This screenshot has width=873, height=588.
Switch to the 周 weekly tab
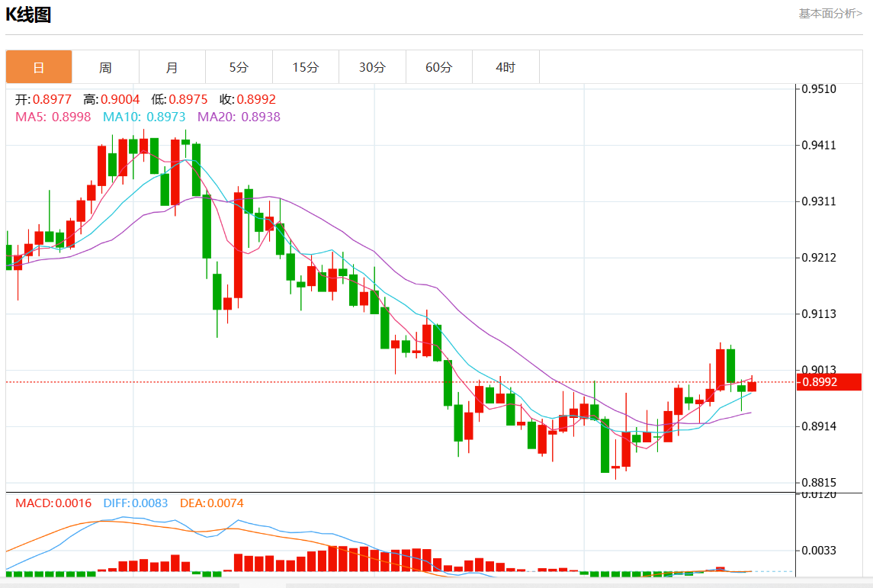coord(105,67)
